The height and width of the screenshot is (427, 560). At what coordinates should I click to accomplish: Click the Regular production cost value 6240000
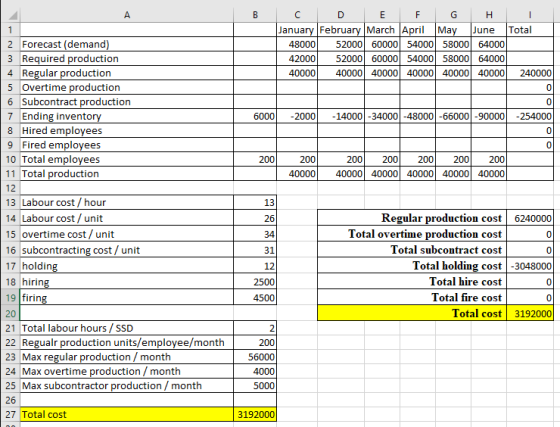tap(530, 218)
